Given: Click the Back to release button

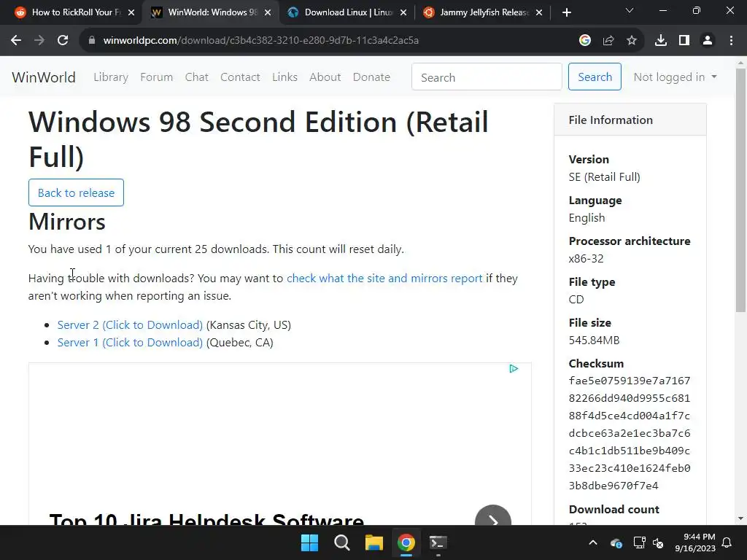Looking at the screenshot, I should point(76,192).
